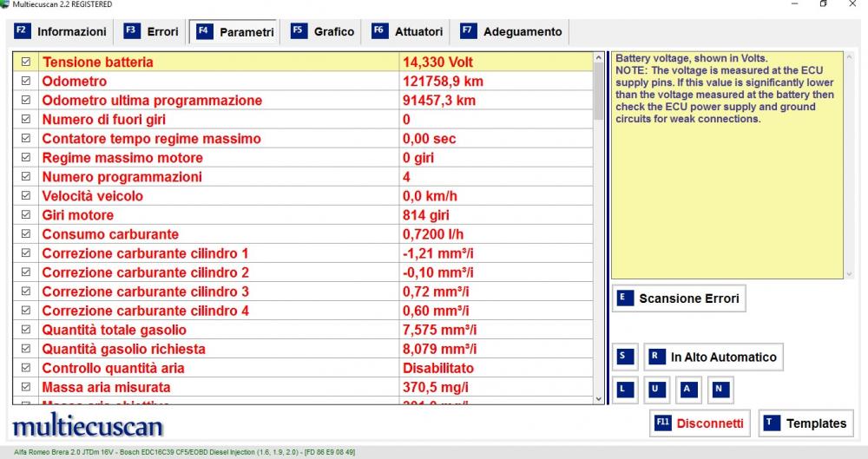Toggle Numero programmazioni checkbox

click(x=26, y=176)
